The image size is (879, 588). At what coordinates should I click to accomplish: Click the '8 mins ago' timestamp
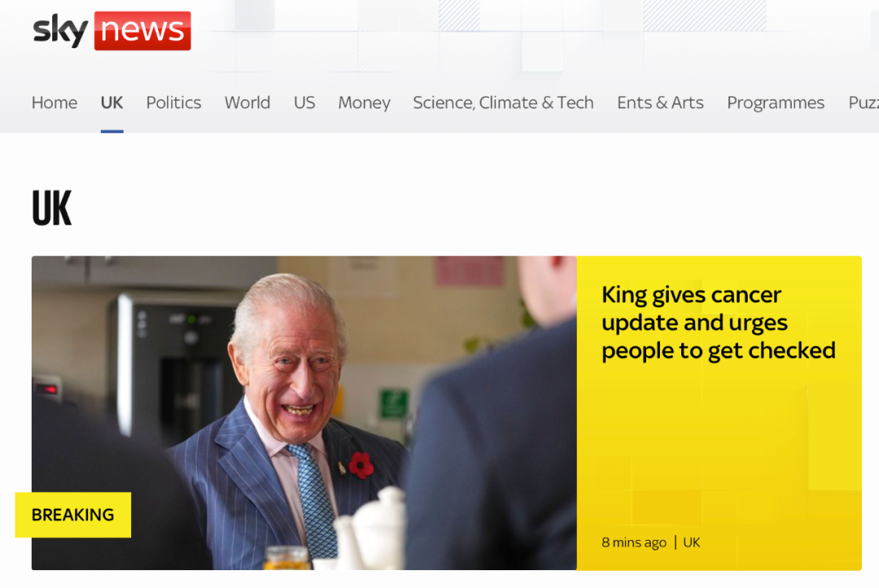634,542
